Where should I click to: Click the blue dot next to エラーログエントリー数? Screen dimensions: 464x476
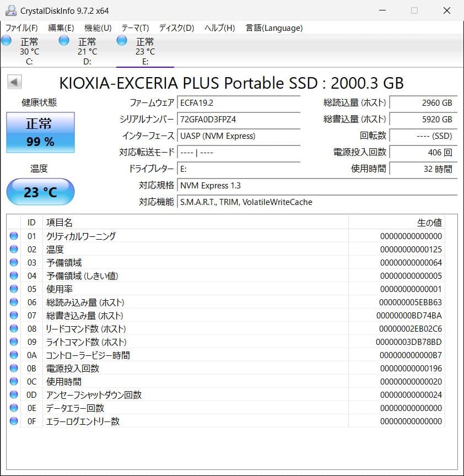click(x=14, y=421)
